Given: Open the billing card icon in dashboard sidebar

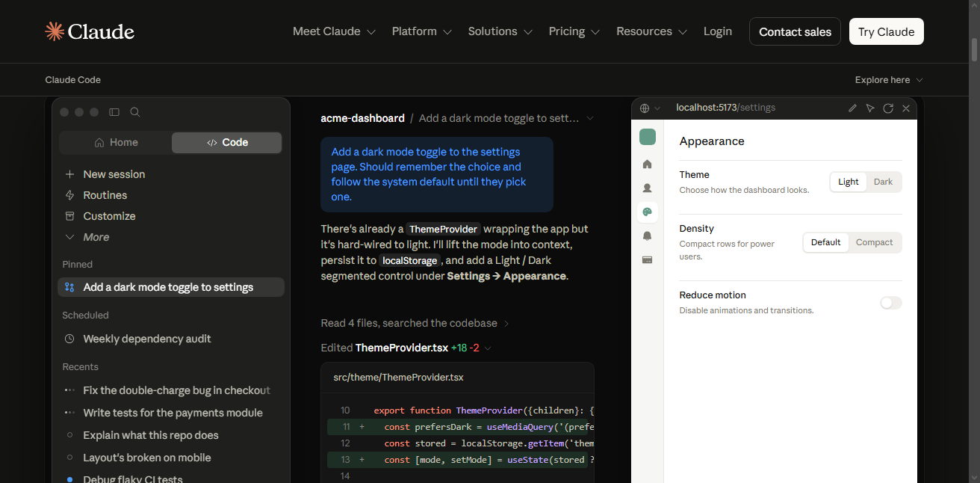Looking at the screenshot, I should pyautogui.click(x=648, y=259).
